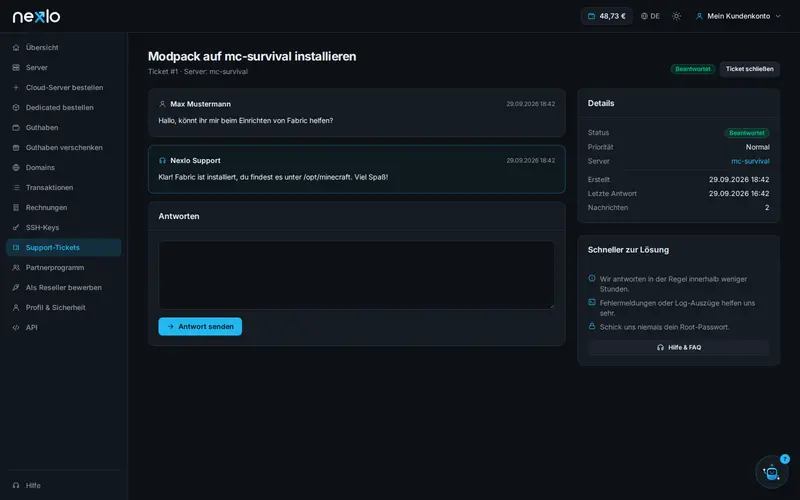Click the Als Reseller bewerben rocket icon

pos(16,287)
